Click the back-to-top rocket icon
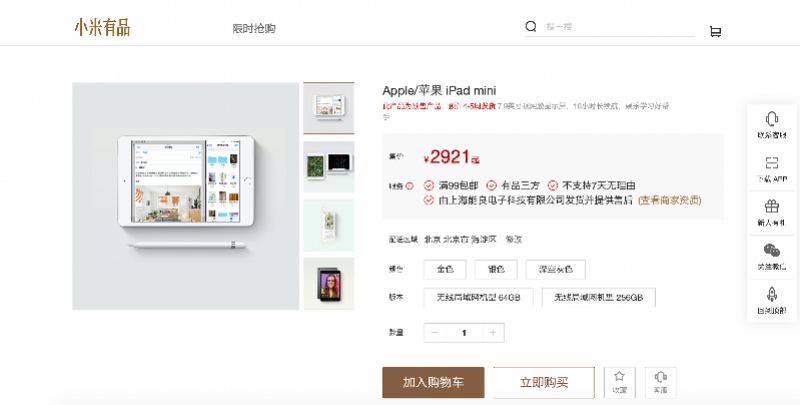Viewport: 800px width, 405px height. coord(771,294)
